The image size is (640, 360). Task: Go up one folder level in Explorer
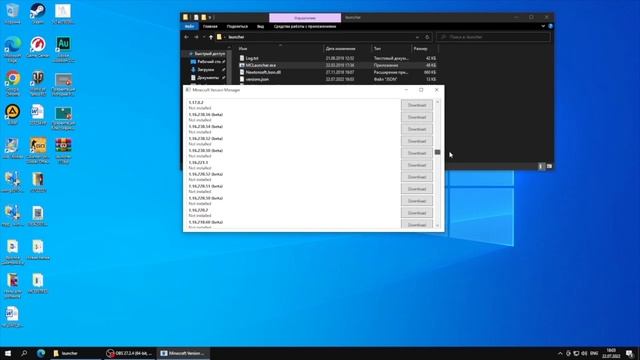coord(211,37)
